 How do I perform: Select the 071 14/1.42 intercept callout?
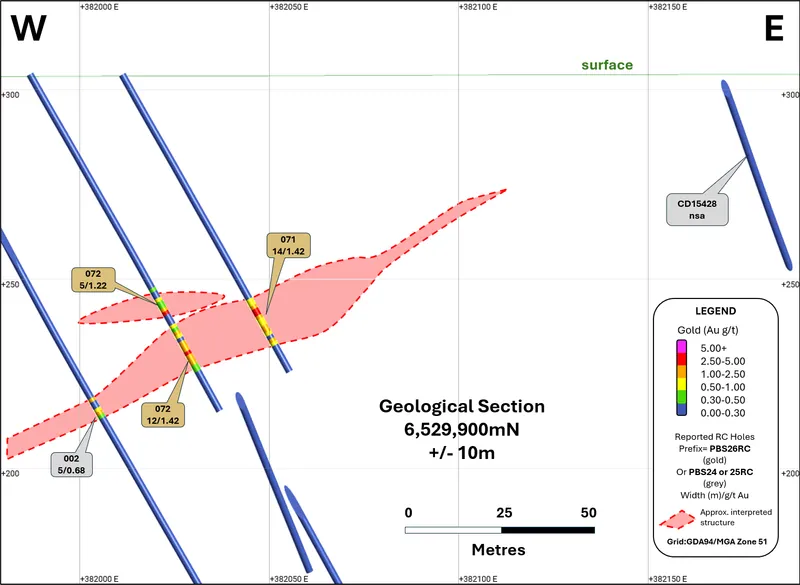[288, 245]
